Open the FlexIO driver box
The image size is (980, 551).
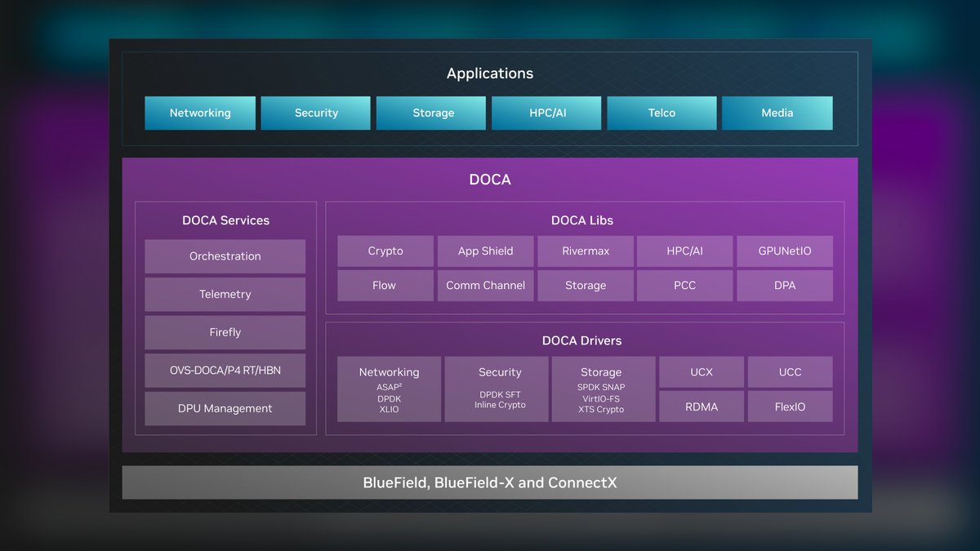pos(791,407)
